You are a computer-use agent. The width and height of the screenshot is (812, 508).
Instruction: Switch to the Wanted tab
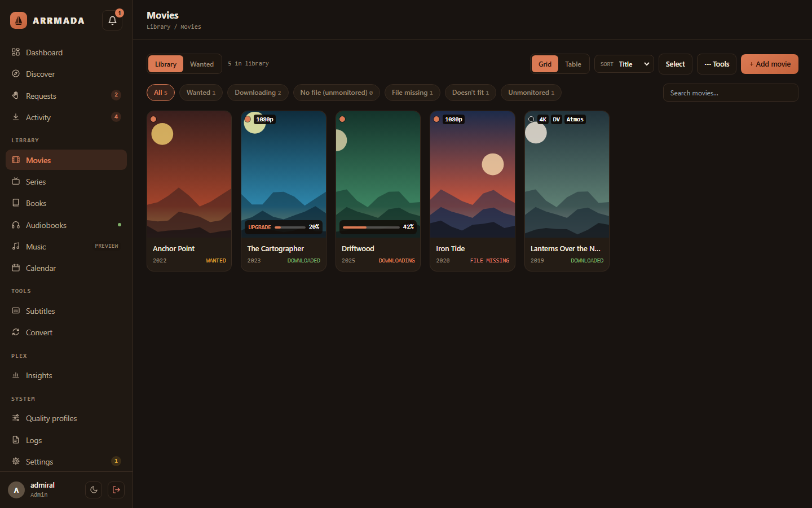point(202,64)
